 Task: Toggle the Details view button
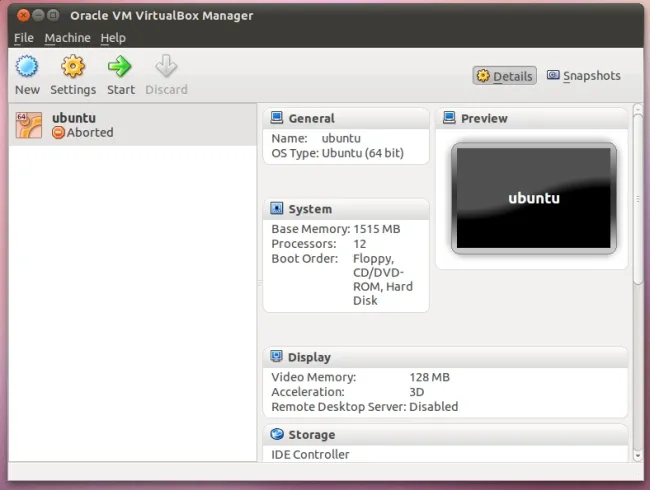pyautogui.click(x=505, y=76)
